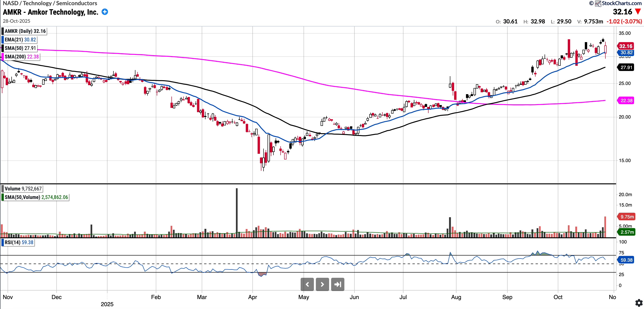
Task: Select the Volume legend label
Action: 23,189
